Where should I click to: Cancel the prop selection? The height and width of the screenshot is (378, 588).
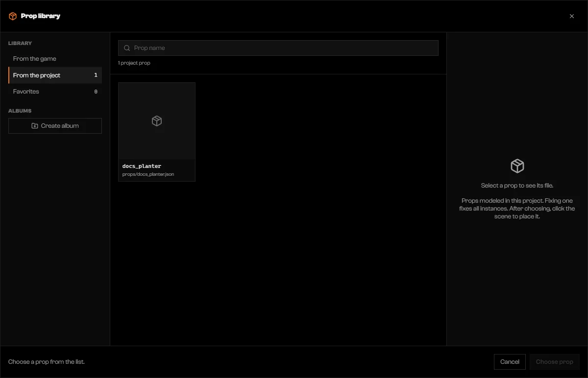(510, 362)
